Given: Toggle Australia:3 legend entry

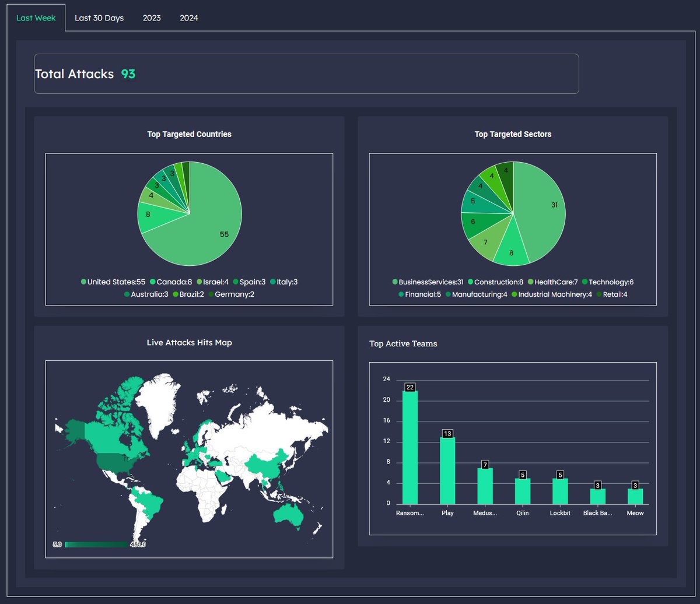Looking at the screenshot, I should 146,294.
